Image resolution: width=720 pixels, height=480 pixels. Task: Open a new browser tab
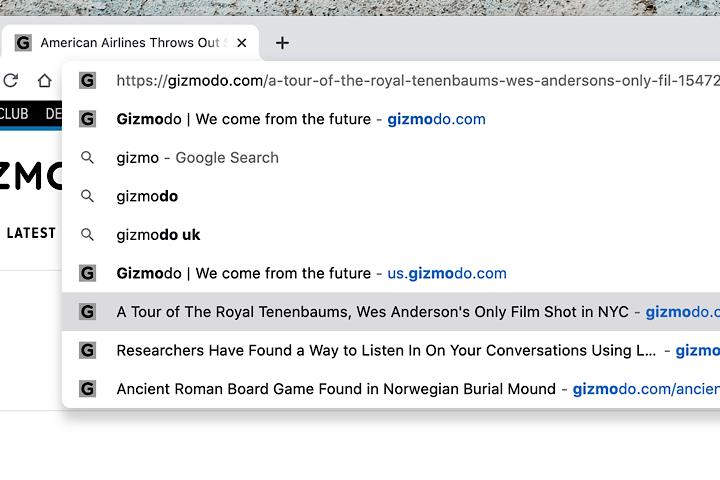(282, 43)
